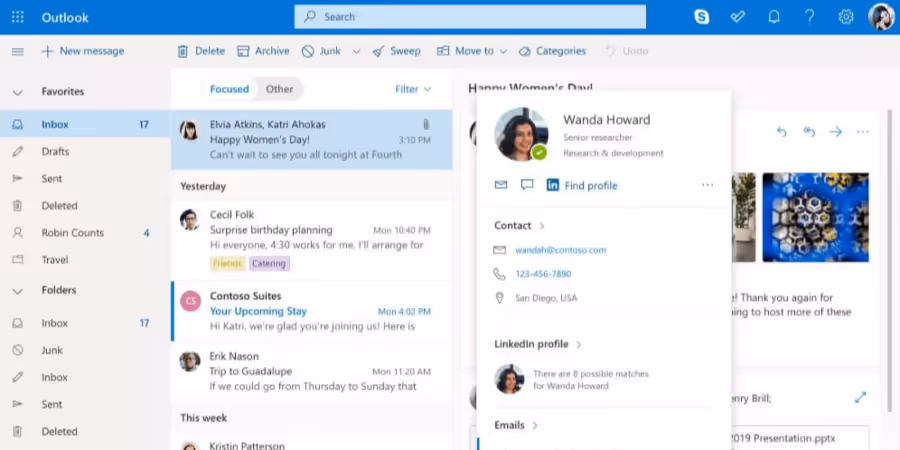Select Inbox under Favorites

pos(85,124)
